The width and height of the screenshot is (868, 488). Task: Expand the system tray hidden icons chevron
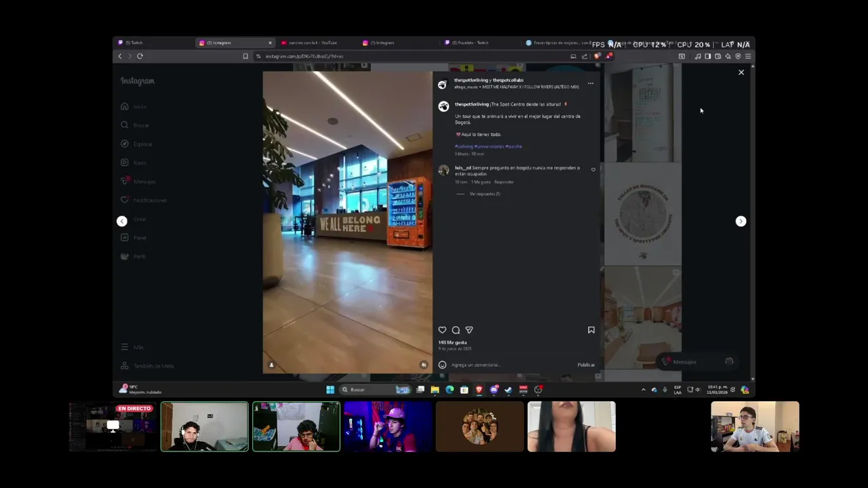643,390
